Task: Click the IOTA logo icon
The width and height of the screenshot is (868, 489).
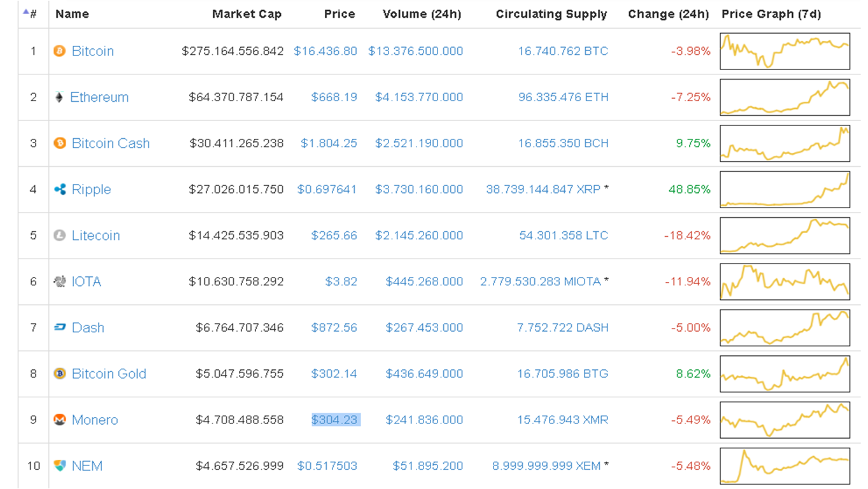Action: pyautogui.click(x=59, y=281)
